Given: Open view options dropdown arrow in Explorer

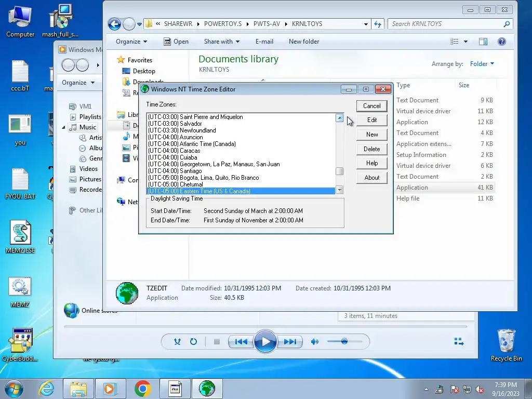Looking at the screenshot, I should click(465, 42).
